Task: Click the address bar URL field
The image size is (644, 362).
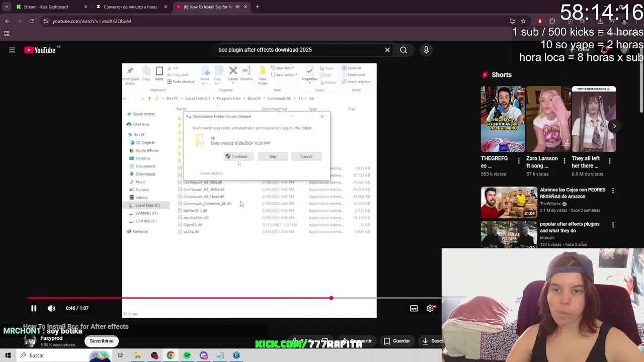Action: 92,21
